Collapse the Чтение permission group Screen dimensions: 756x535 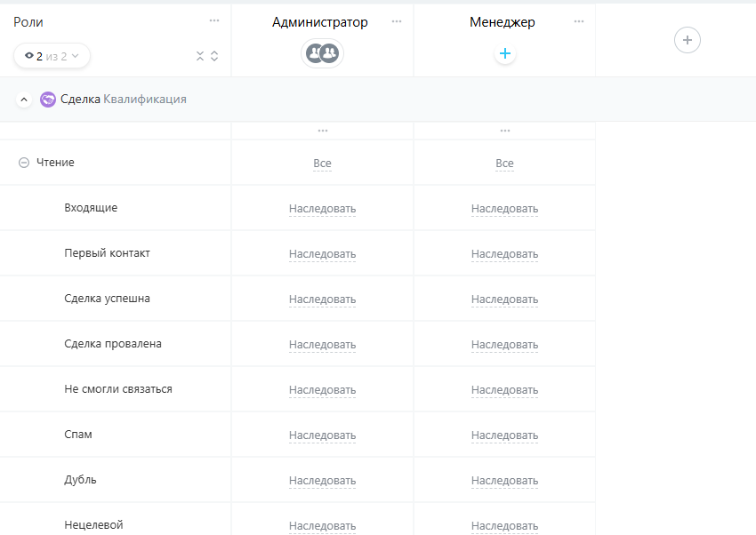(24, 164)
